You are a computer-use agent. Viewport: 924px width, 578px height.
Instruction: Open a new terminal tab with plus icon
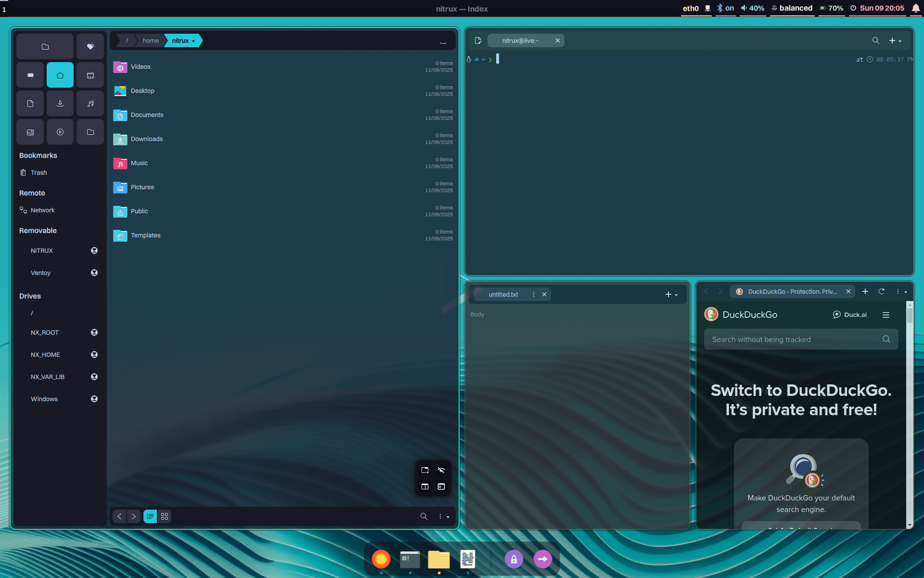892,40
